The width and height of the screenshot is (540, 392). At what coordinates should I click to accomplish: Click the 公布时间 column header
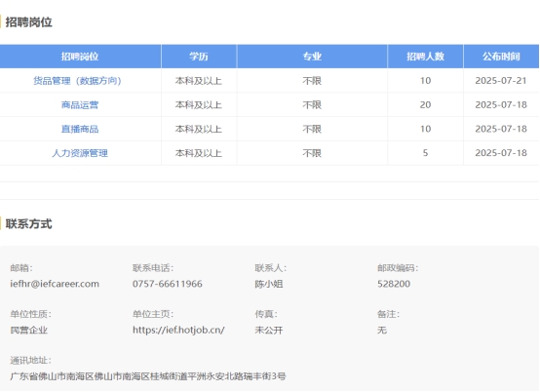point(501,57)
